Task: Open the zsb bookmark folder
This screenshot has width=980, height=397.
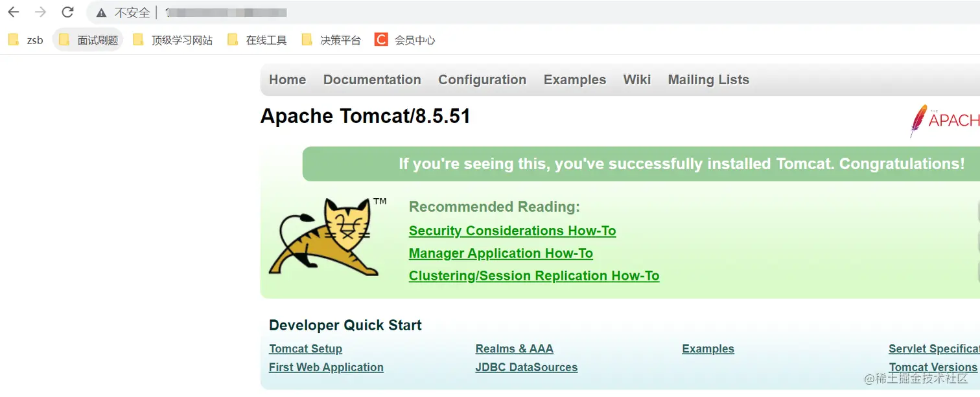Action: click(26, 40)
